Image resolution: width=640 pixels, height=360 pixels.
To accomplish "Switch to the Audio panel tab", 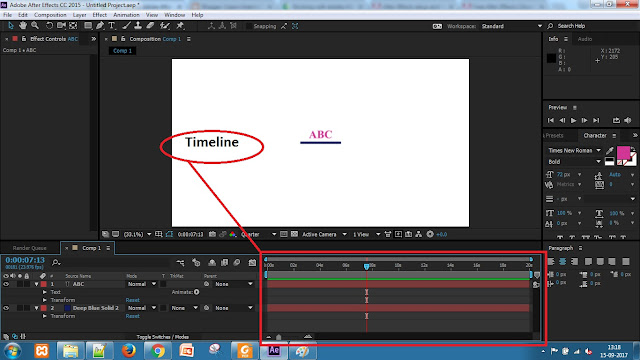I will click(x=584, y=39).
